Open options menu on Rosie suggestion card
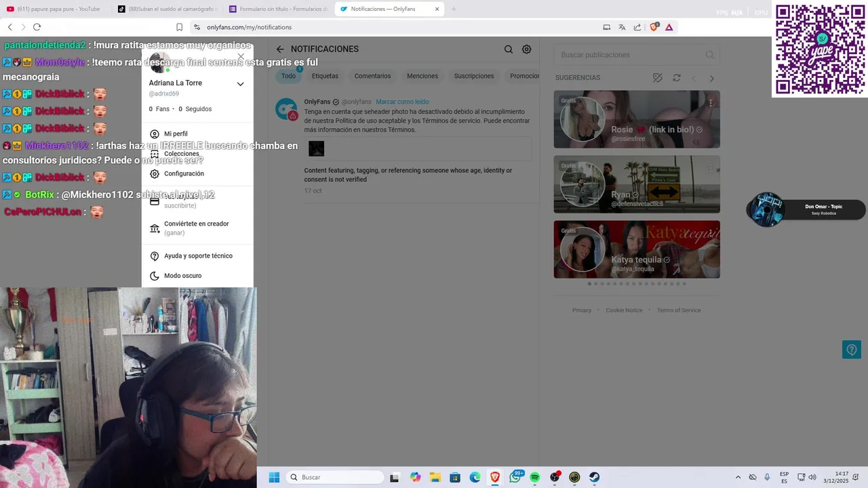Image resolution: width=868 pixels, height=488 pixels. (x=711, y=103)
